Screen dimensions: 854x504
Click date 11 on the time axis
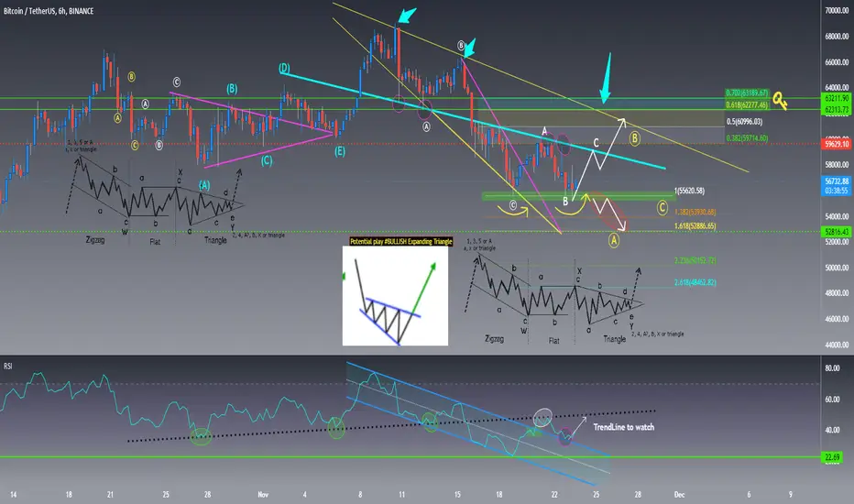pos(401,495)
